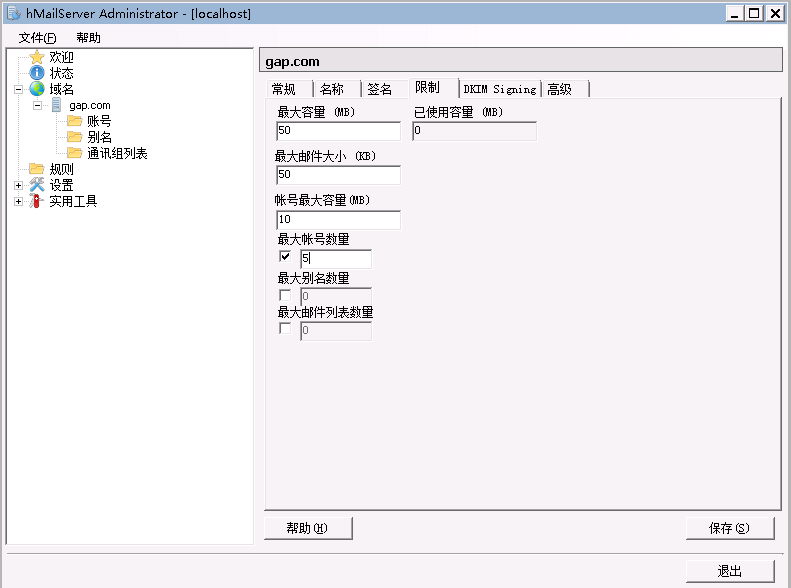Click the 帐号最大容量 (MB) input field

(338, 220)
